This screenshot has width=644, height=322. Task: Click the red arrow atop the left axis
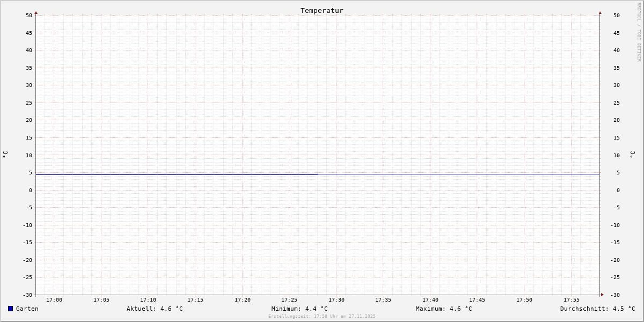click(36, 12)
